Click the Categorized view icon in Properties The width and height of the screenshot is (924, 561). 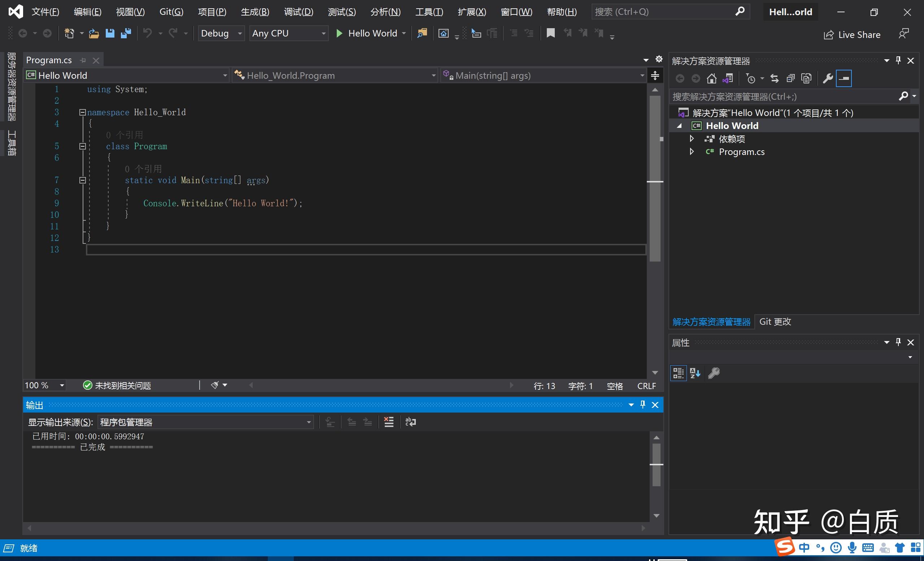[678, 373]
